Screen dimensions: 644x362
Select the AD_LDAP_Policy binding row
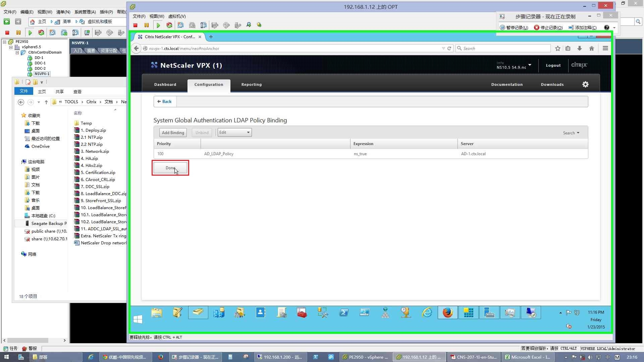pyautogui.click(x=371, y=154)
